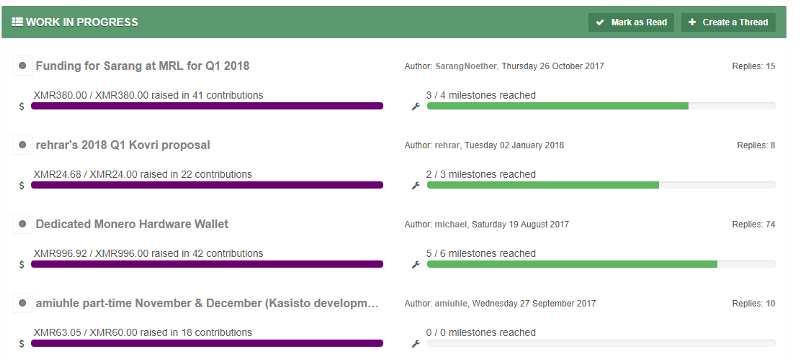Click the wrench icon for Hardware Wallet milestones
This screenshot has height=361, width=800.
[x=415, y=265]
